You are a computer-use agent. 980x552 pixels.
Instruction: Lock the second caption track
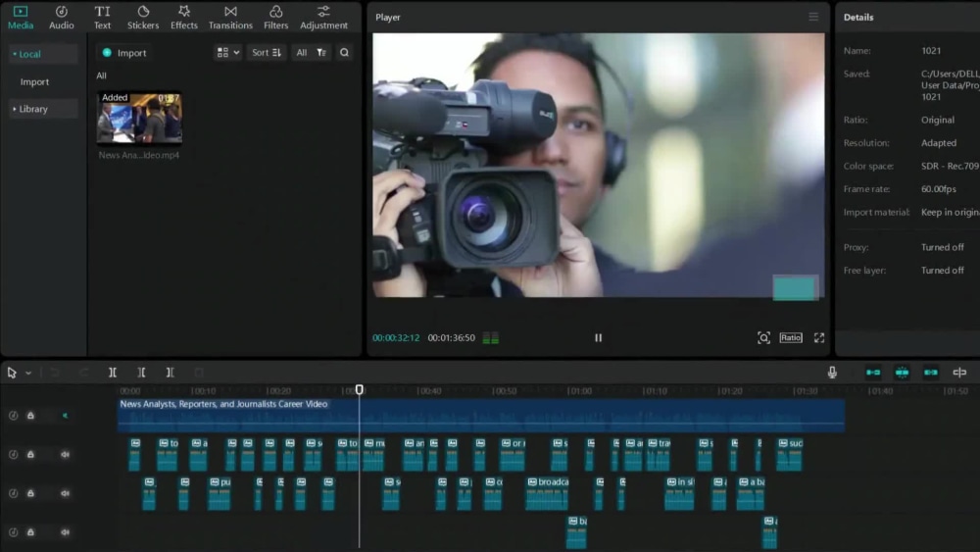(30, 493)
